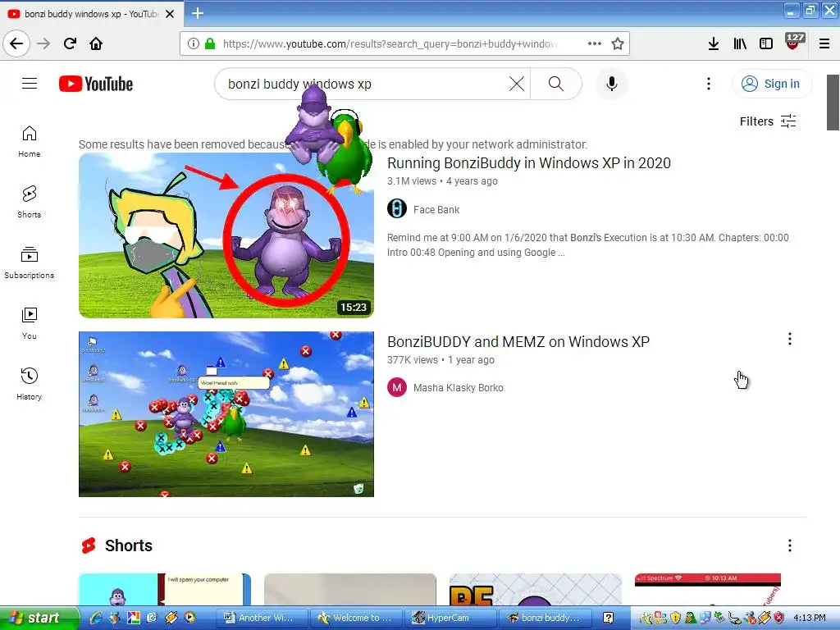Viewport: 840px width, 630px height.
Task: Open History in sidebar
Action: 29,384
